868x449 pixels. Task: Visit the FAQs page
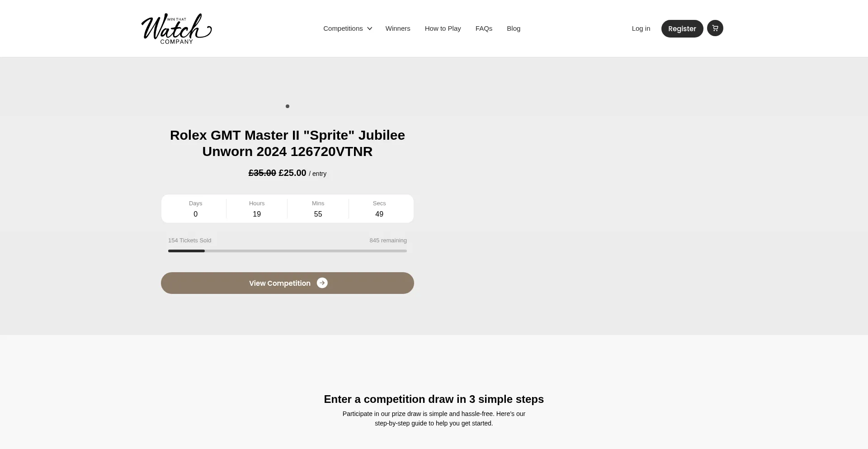pyautogui.click(x=484, y=28)
